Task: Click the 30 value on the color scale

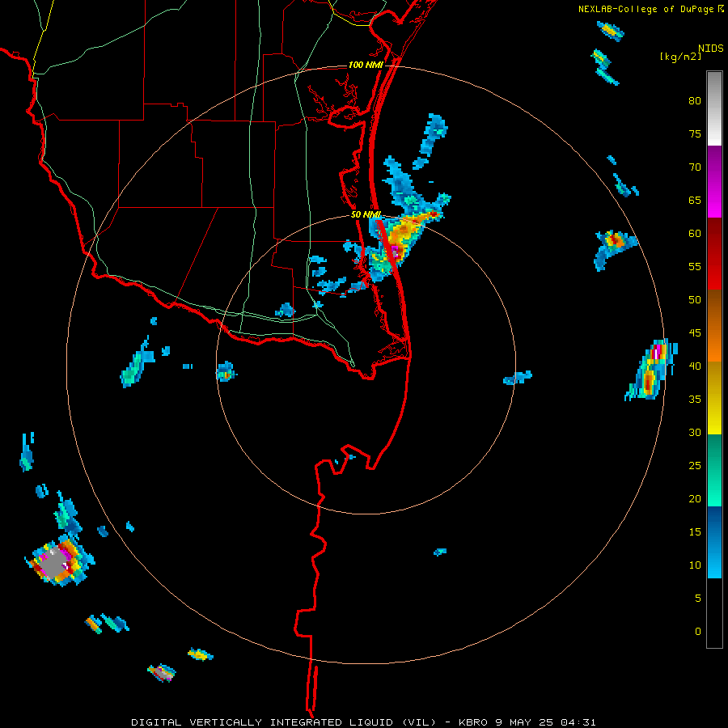Action: click(695, 432)
